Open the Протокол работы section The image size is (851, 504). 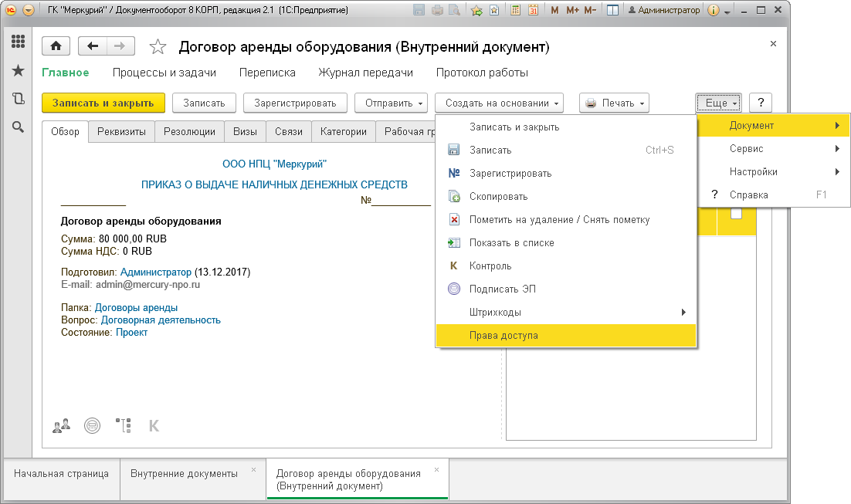pyautogui.click(x=482, y=73)
